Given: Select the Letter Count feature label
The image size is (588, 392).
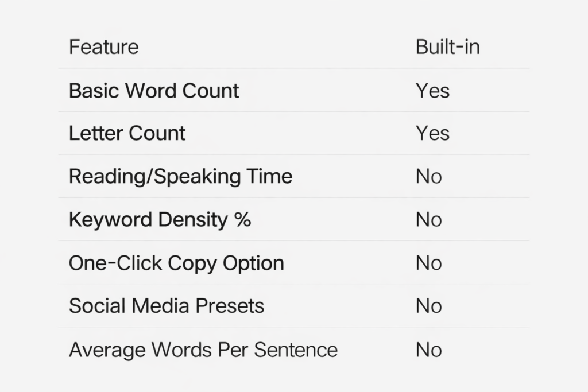Looking at the screenshot, I should point(127,133).
